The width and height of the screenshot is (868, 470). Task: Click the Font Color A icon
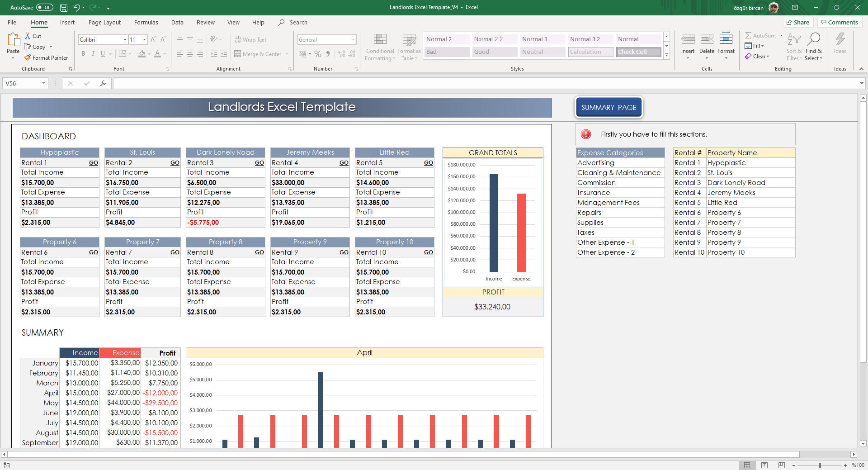click(157, 54)
